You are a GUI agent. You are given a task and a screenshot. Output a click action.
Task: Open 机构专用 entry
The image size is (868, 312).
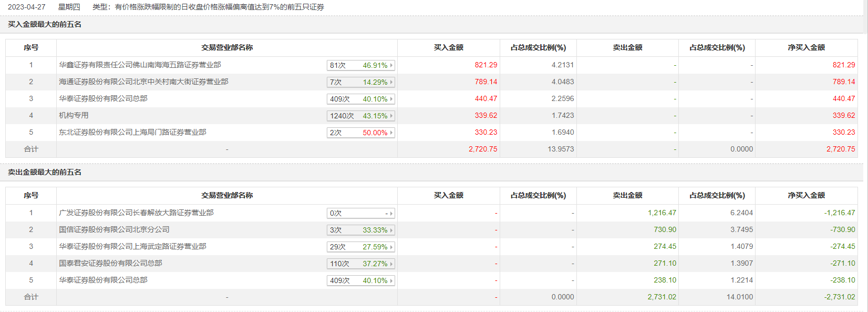click(x=74, y=115)
